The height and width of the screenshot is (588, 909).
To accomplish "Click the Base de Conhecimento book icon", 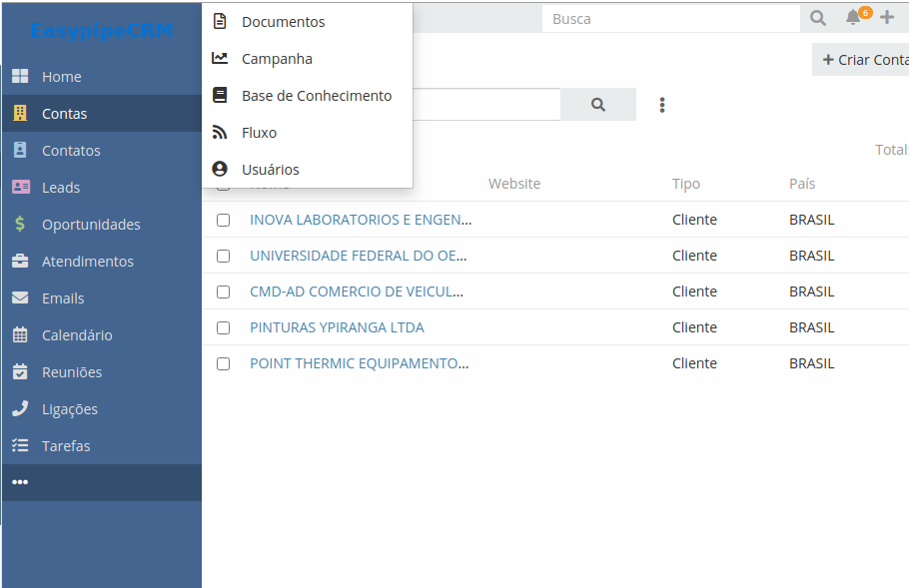I will (220, 95).
